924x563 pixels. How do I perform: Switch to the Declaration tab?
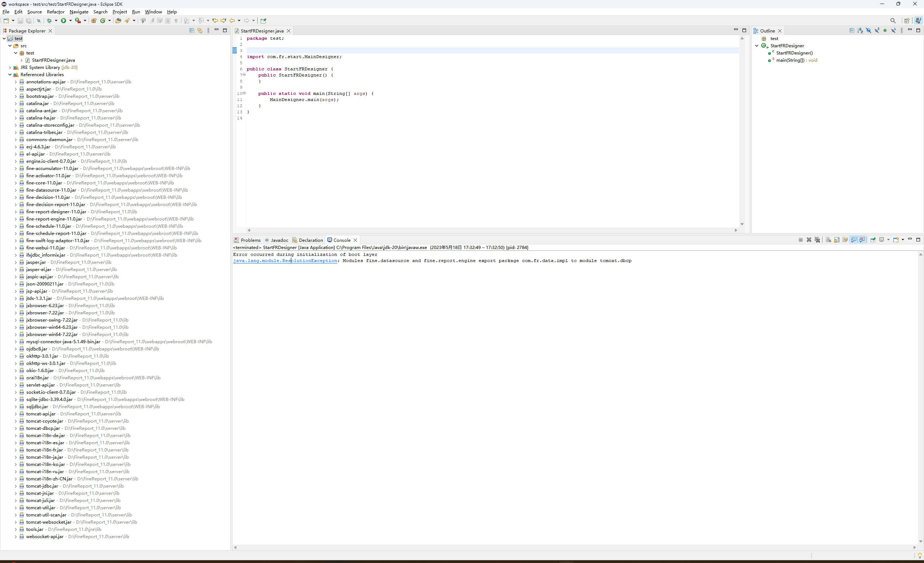(x=308, y=240)
